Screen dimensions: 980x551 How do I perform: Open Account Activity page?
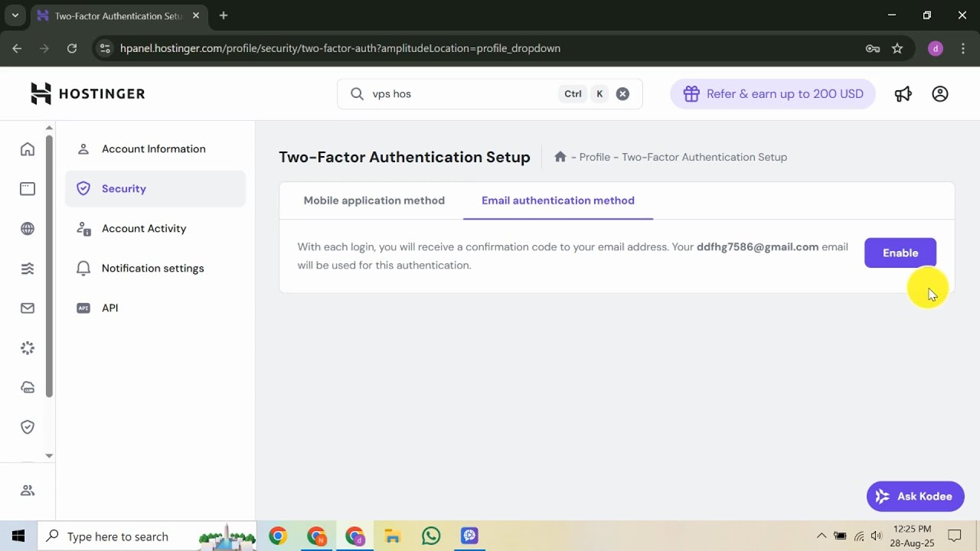[155, 229]
